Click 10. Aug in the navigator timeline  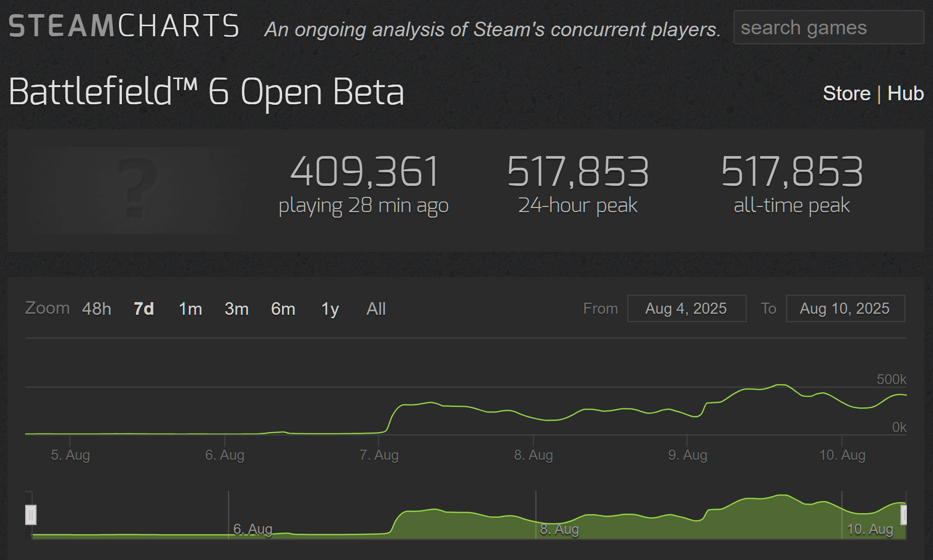[870, 529]
